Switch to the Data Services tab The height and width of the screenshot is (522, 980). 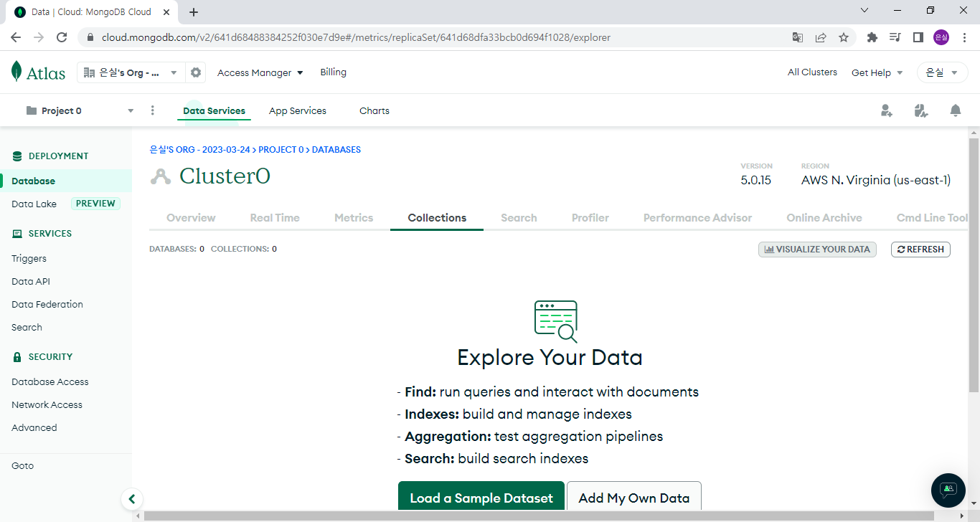pyautogui.click(x=214, y=110)
